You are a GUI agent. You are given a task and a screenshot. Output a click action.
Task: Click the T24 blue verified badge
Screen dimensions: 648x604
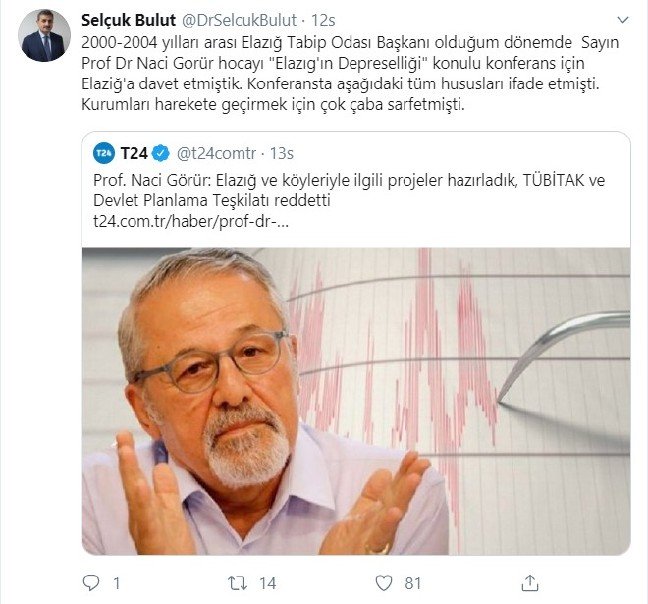click(x=161, y=153)
